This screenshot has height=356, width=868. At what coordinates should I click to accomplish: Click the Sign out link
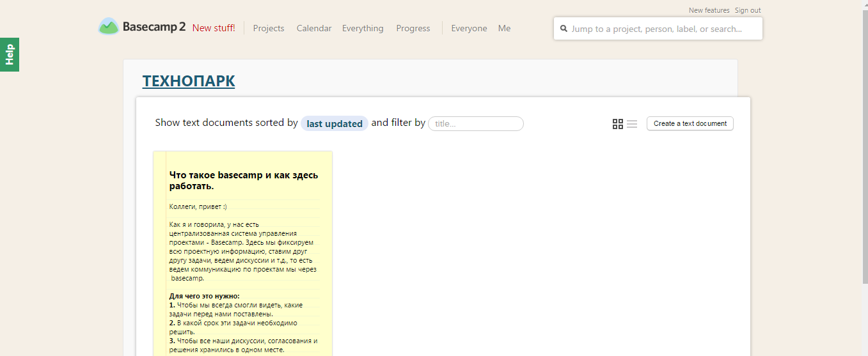click(x=748, y=10)
